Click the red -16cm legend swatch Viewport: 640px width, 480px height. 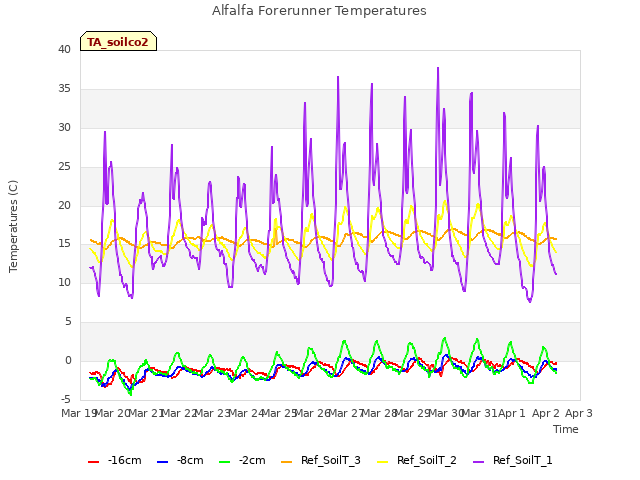point(93,461)
